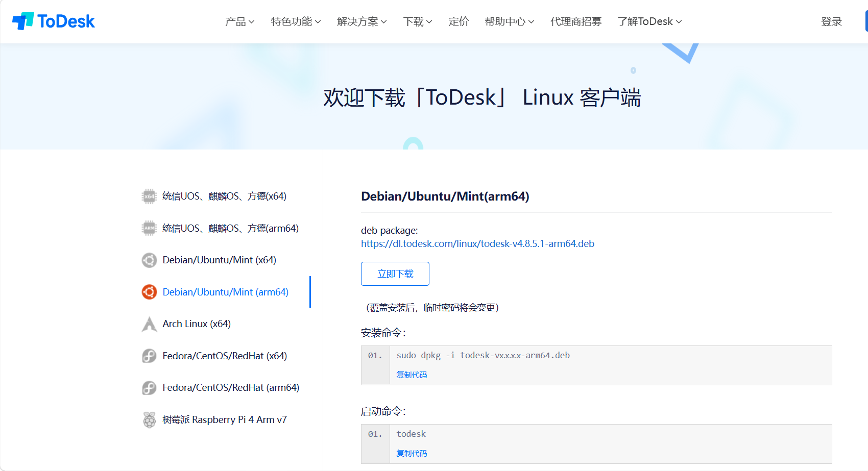The width and height of the screenshot is (868, 471).
Task: Choose Fedora/CentOS/RedHat (arm64) in the sidebar
Action: pyautogui.click(x=231, y=388)
